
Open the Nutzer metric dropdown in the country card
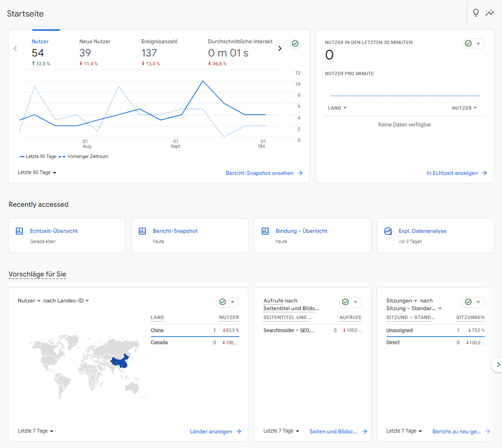[29, 301]
